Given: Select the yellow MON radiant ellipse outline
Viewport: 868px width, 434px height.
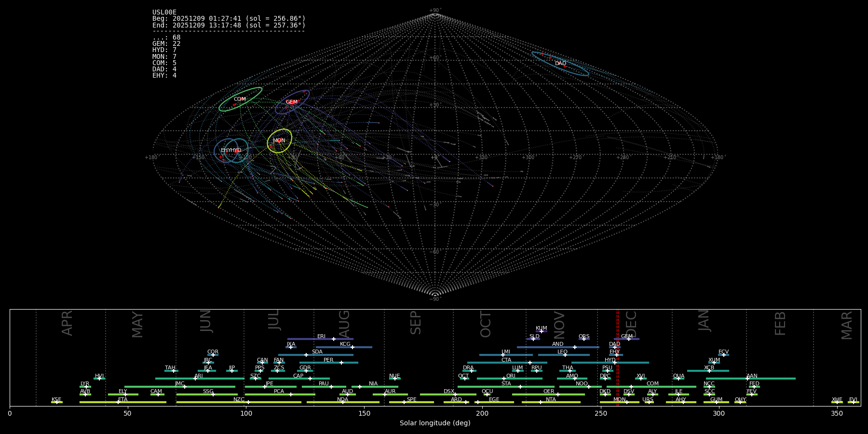Looking at the screenshot, I should (280, 141).
